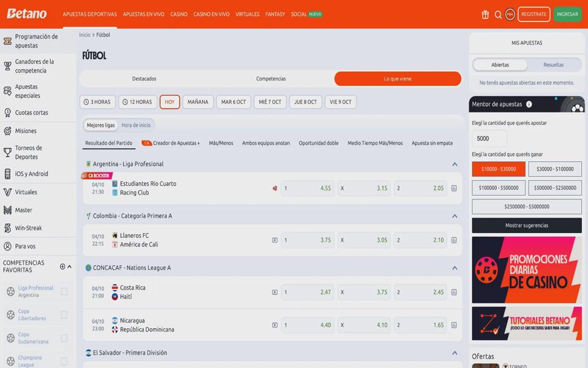Open Promociones Diarias de Casino banner
Image resolution: width=588 pixels, height=368 pixels.
(527, 270)
